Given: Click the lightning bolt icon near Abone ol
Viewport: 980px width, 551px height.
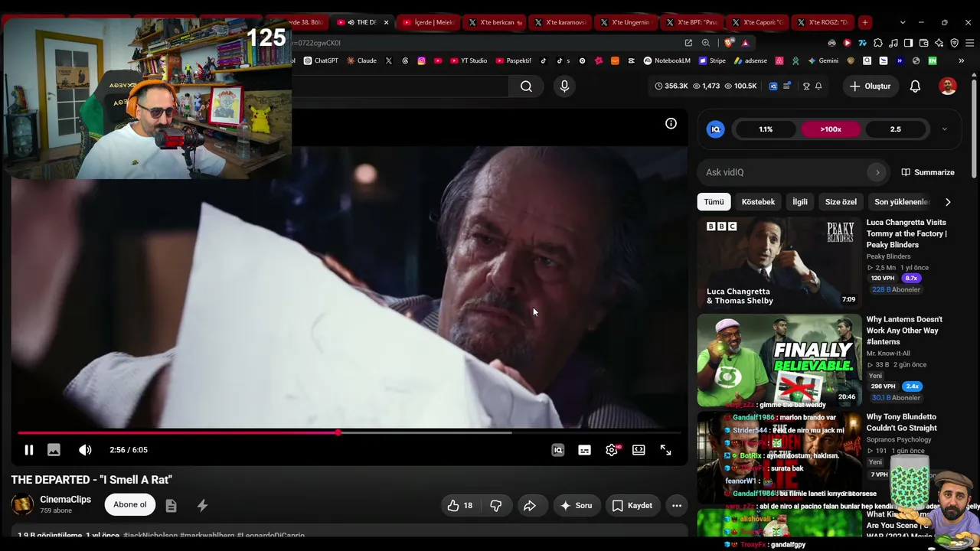Looking at the screenshot, I should (x=202, y=505).
